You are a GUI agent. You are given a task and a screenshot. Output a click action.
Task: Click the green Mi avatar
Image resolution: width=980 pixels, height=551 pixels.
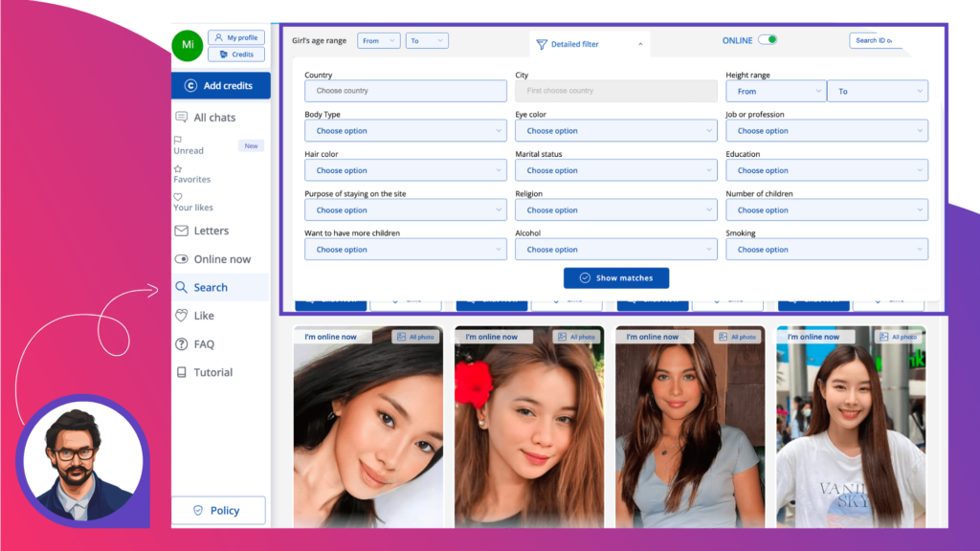pyautogui.click(x=188, y=45)
